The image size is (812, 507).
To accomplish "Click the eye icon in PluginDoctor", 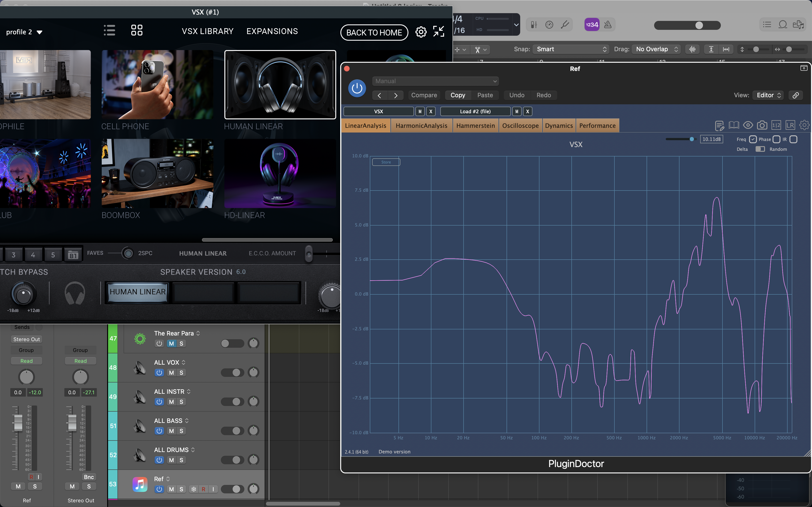I will [x=748, y=125].
